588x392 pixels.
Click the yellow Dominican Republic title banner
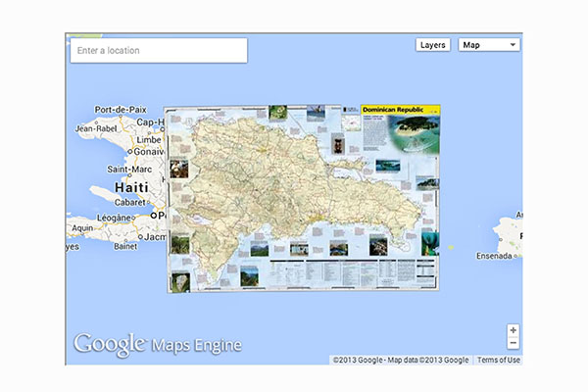click(401, 110)
